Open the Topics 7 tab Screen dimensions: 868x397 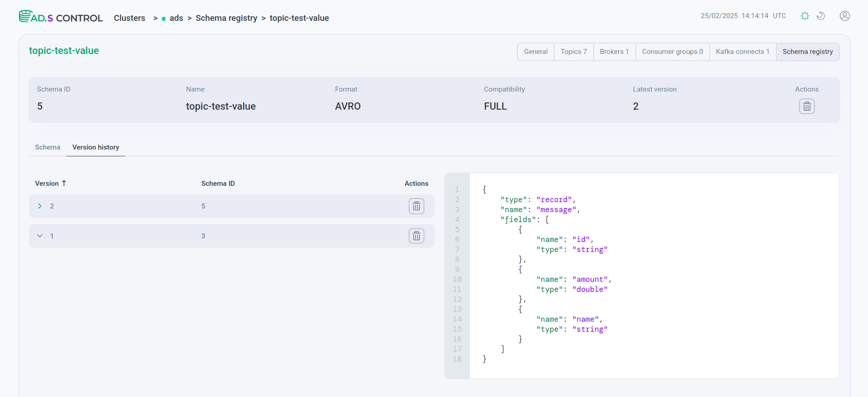click(573, 52)
